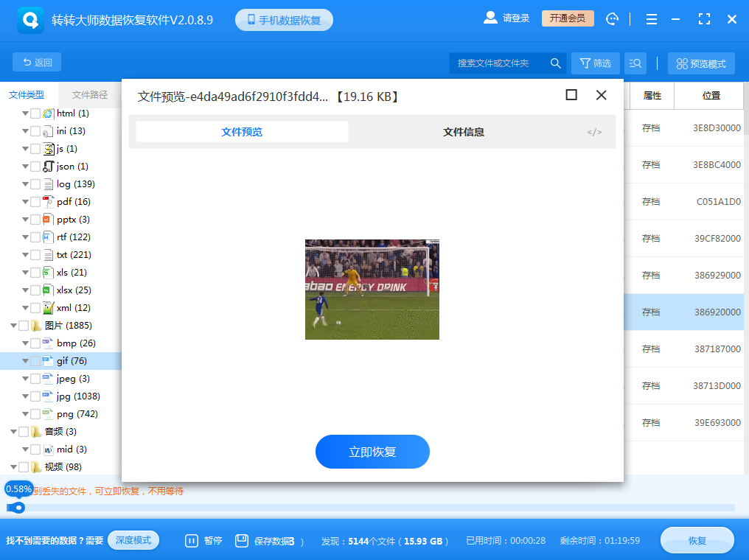Expand the 视频 (98) node
749x560 pixels.
click(x=14, y=466)
